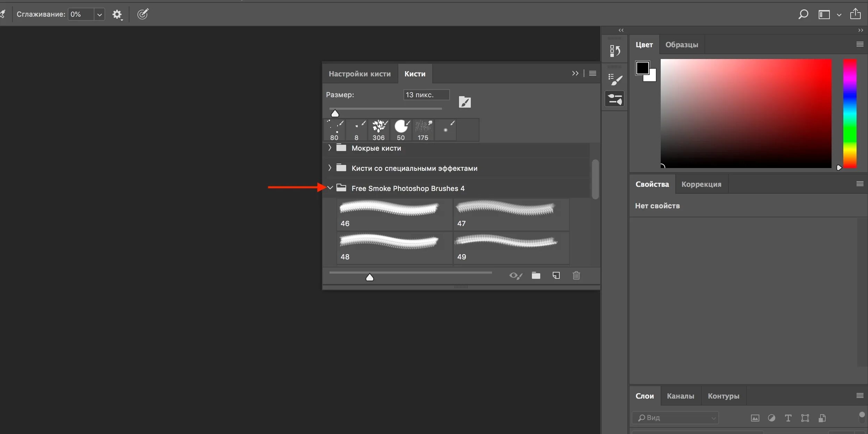The image size is (868, 434).
Task: Filter layers by shape layers icon
Action: point(805,418)
